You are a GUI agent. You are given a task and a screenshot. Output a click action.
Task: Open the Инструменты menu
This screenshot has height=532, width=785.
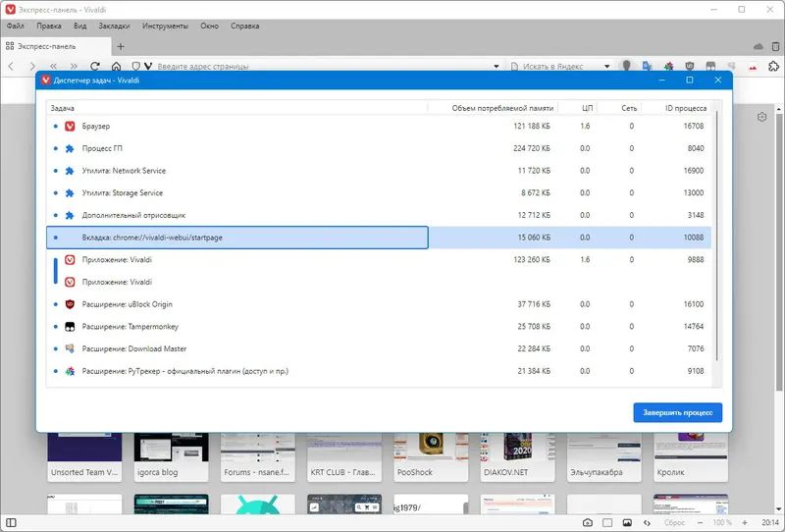point(165,27)
